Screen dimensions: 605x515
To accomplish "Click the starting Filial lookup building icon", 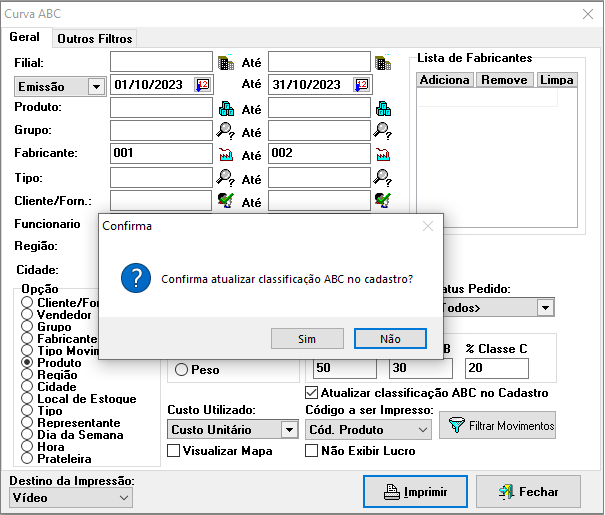I will click(x=226, y=62).
